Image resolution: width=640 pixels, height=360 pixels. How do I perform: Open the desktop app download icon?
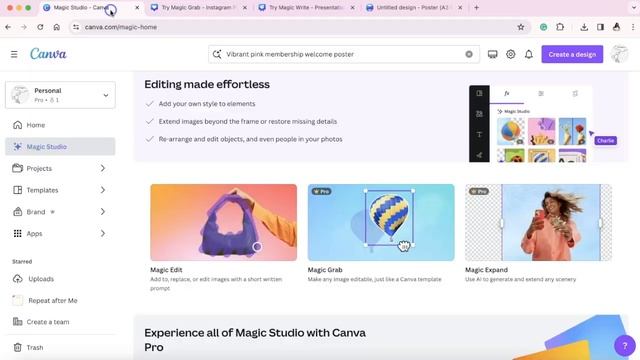[x=493, y=54]
